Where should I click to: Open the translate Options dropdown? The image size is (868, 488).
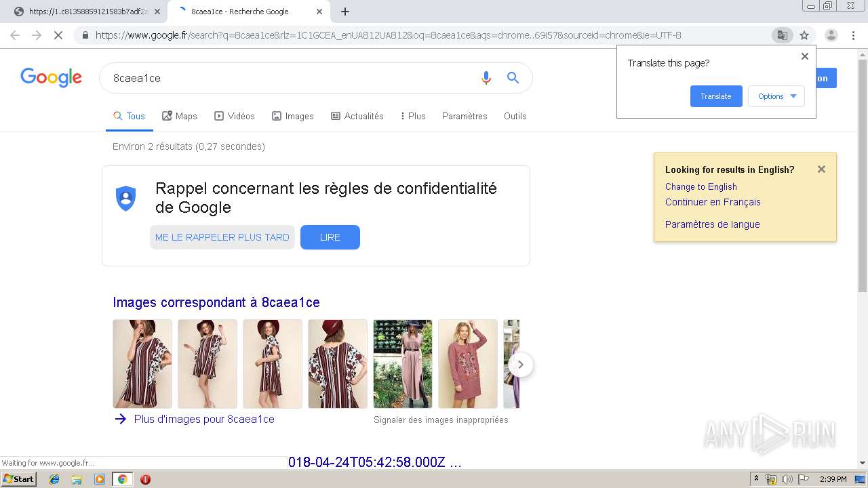(776, 96)
